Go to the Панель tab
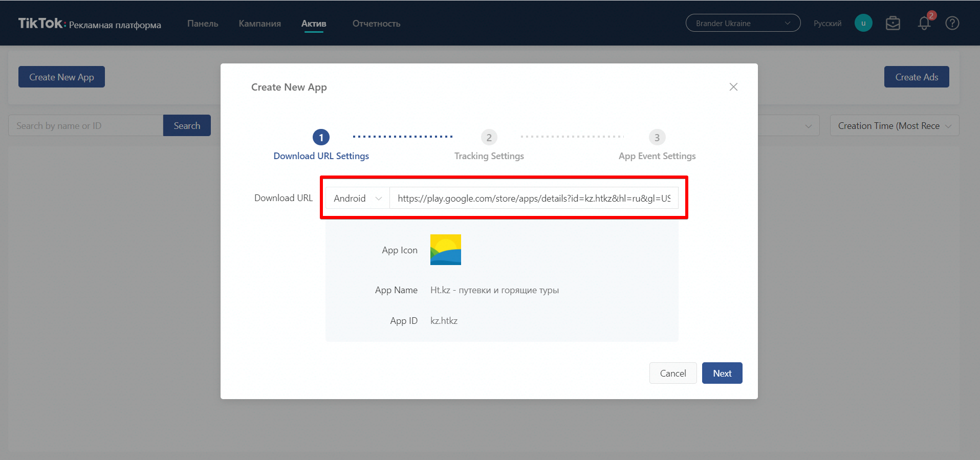Image resolution: width=980 pixels, height=460 pixels. click(x=203, y=24)
